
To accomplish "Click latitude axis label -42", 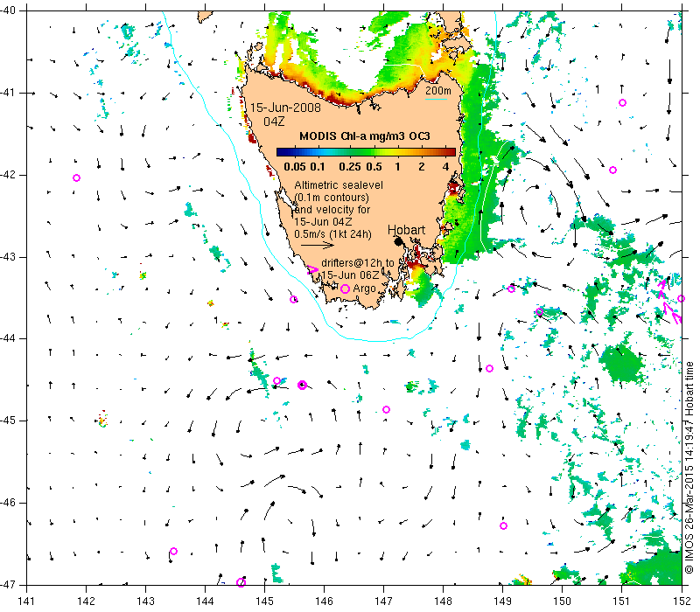I will (x=7, y=175).
